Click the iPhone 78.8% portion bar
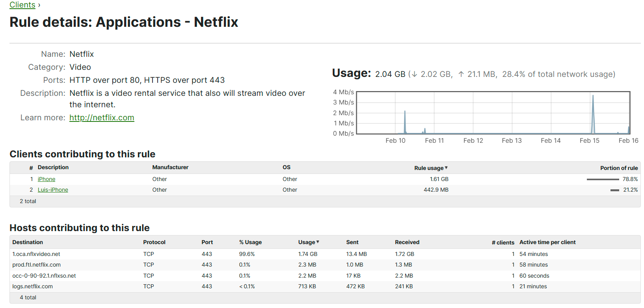 [x=603, y=179]
